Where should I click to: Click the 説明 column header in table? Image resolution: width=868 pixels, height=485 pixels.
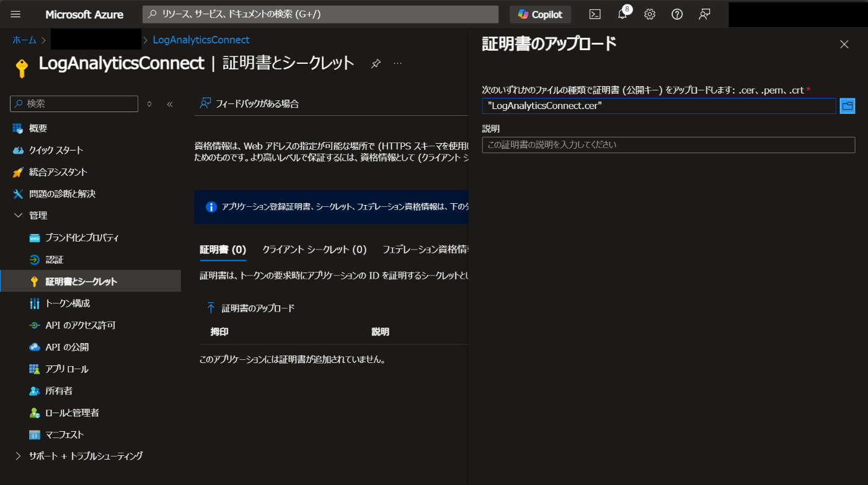tap(380, 331)
